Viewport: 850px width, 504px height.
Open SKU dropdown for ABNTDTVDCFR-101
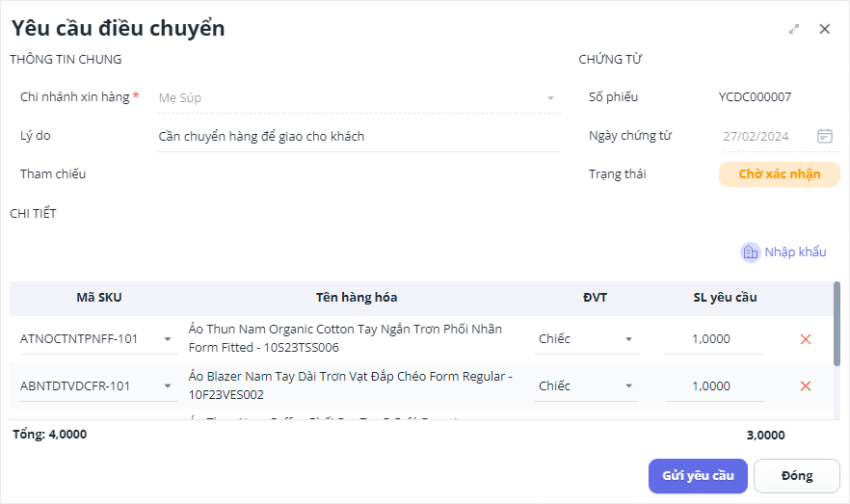point(168,386)
